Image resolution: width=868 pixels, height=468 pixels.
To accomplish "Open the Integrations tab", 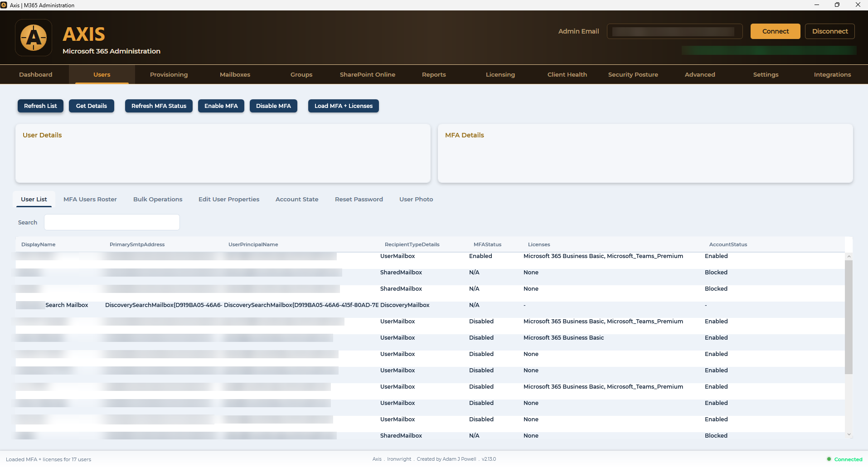I will click(832, 74).
